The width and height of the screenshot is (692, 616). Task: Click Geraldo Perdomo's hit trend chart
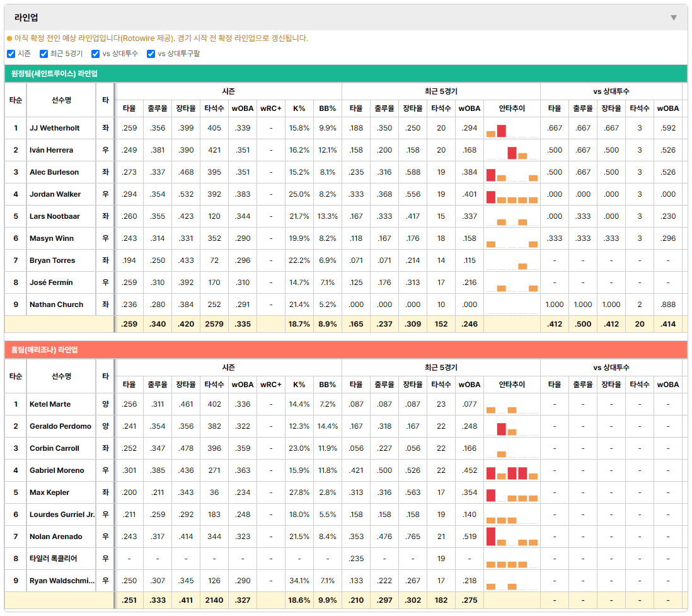click(512, 427)
